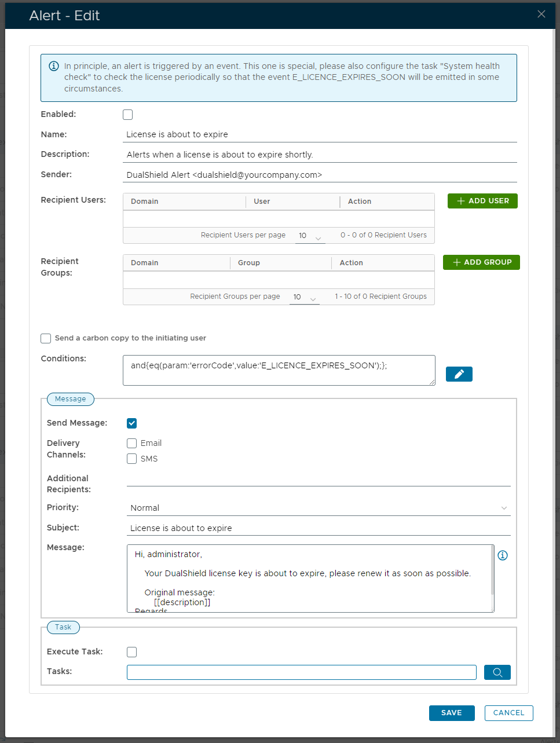Click the Subject input field
This screenshot has height=743, width=560.
318,528
